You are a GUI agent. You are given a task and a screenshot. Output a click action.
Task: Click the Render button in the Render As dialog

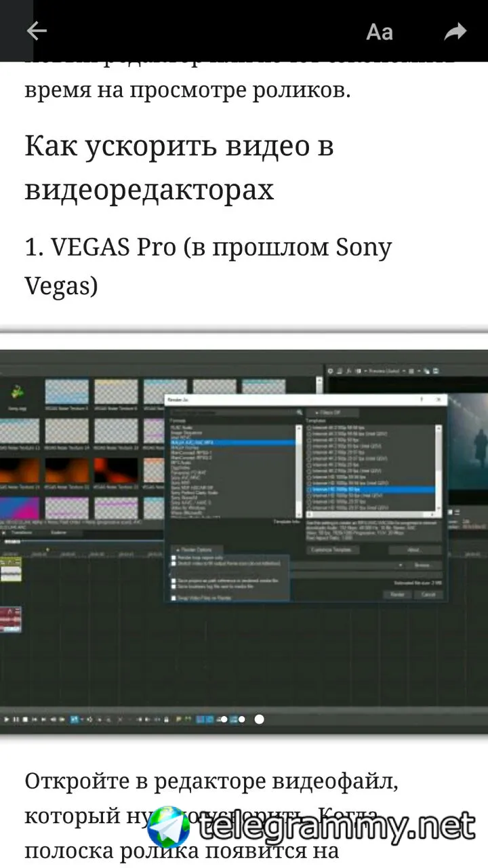[x=396, y=594]
